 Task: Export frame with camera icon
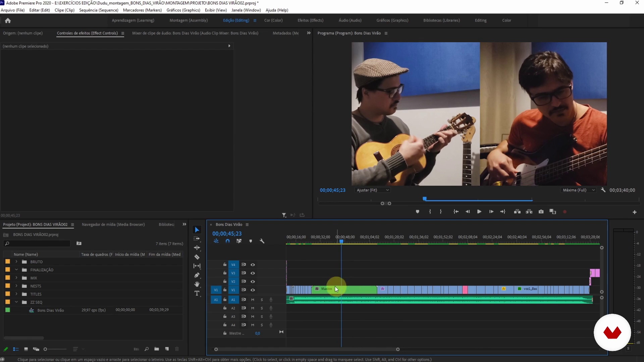541,212
